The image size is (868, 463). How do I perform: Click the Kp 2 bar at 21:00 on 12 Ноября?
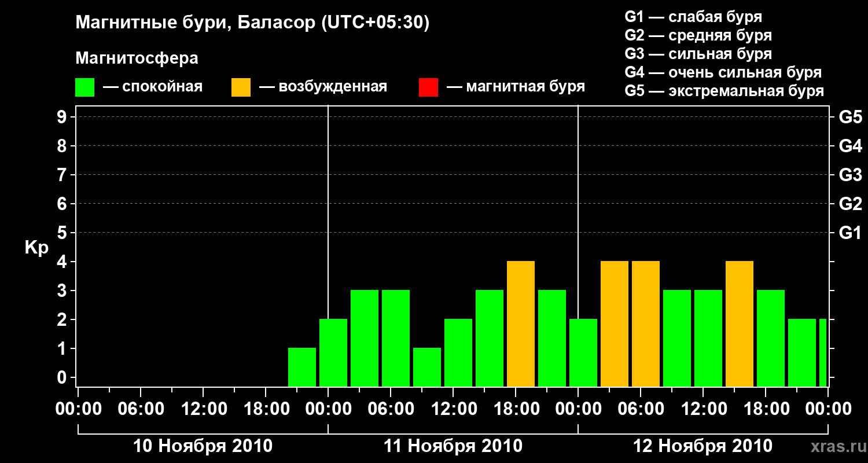click(802, 352)
